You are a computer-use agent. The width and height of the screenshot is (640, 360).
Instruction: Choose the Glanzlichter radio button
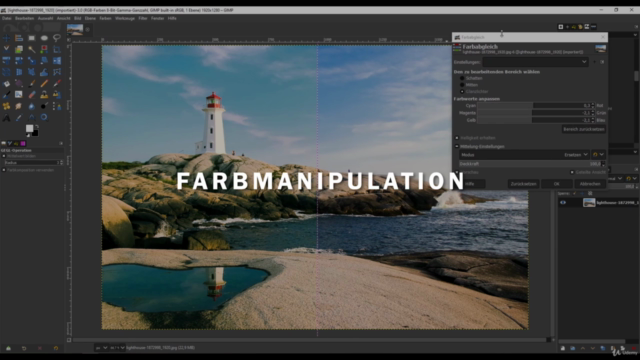click(x=462, y=91)
